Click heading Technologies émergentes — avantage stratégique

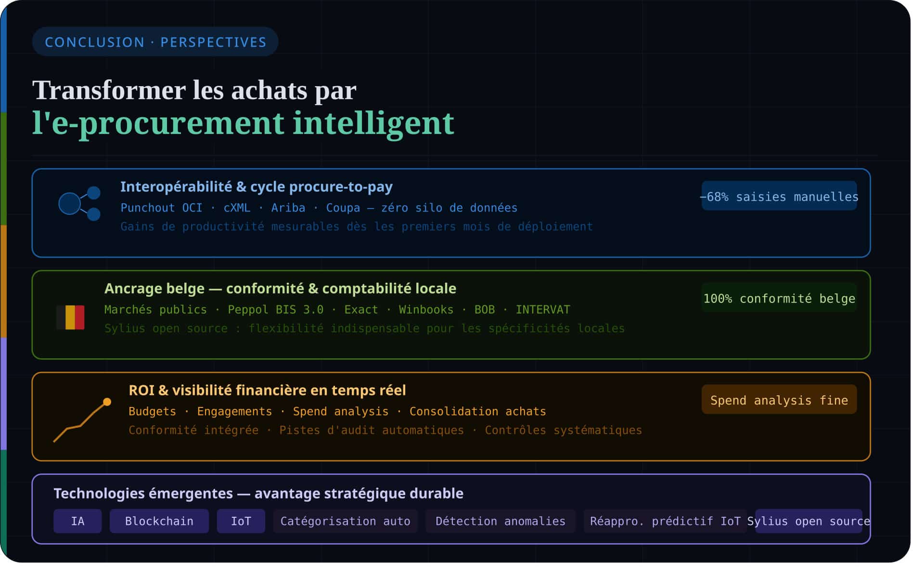click(258, 493)
